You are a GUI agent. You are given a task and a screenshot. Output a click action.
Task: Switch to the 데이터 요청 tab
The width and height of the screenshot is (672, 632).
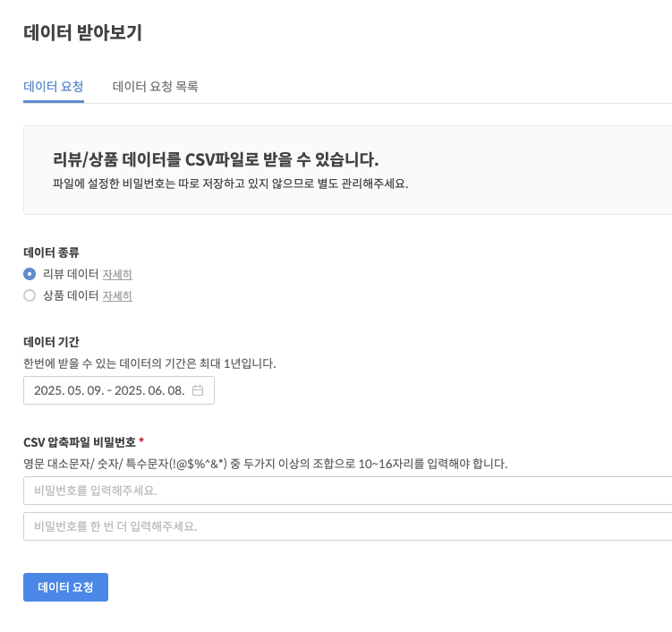[54, 87]
